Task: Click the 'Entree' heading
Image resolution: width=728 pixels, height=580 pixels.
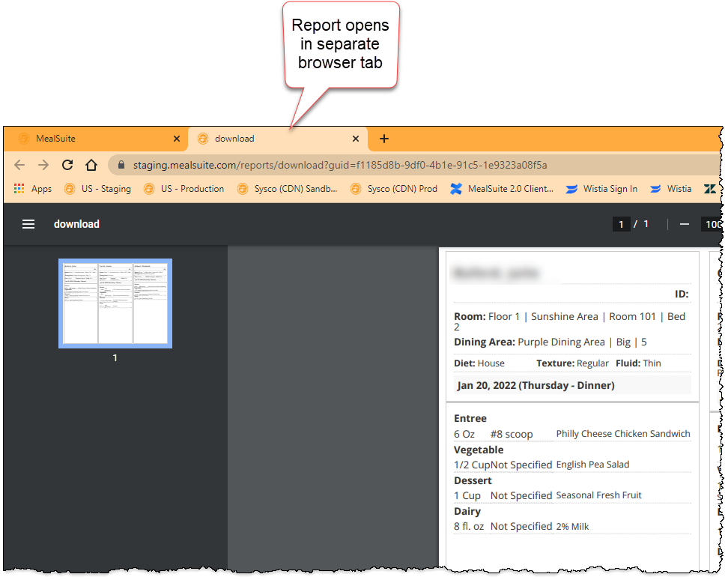Action: pos(470,418)
